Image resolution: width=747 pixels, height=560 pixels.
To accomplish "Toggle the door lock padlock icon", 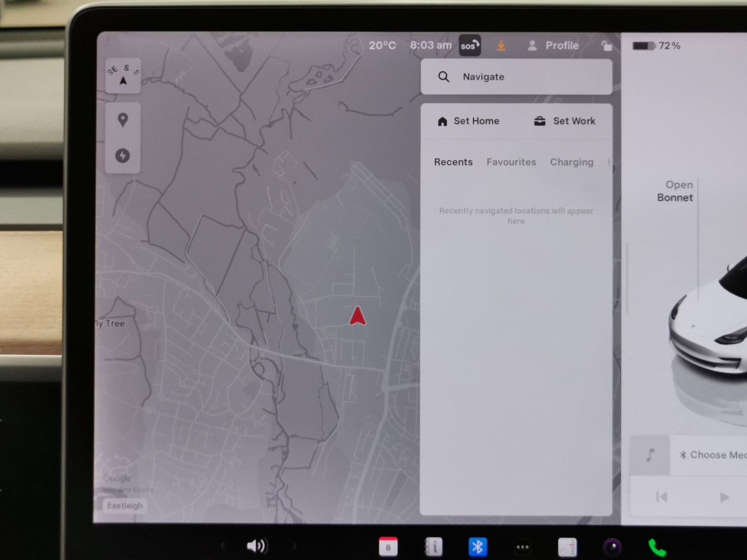I will coord(606,46).
